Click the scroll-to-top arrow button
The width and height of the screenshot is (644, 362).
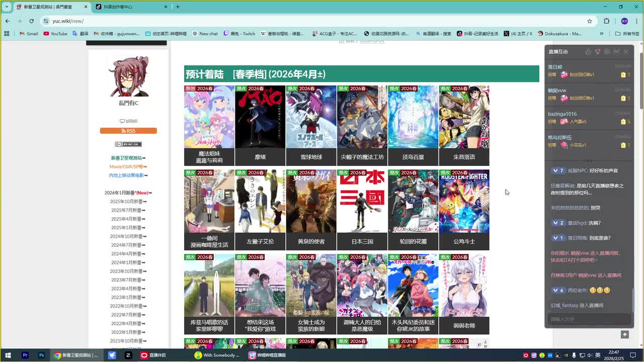625,335
